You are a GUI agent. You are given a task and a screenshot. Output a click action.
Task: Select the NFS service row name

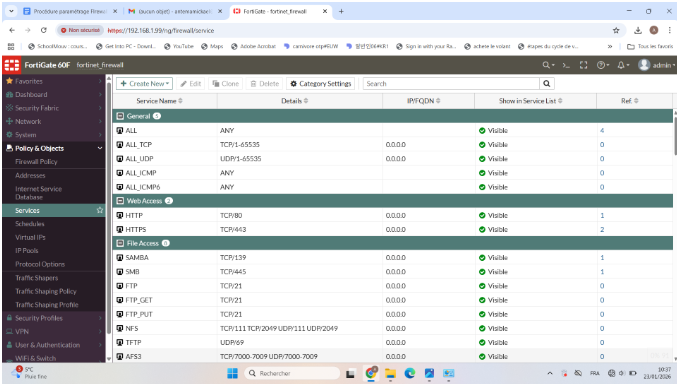point(132,328)
